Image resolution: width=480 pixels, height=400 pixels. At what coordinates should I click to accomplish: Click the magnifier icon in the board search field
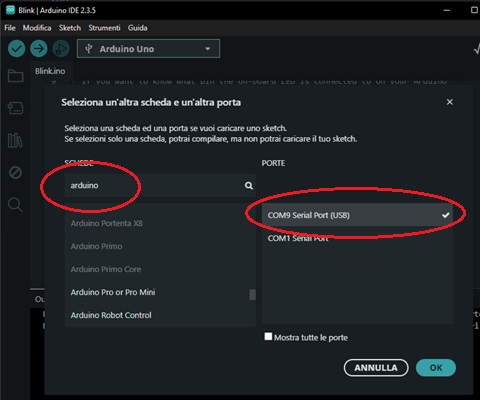249,186
